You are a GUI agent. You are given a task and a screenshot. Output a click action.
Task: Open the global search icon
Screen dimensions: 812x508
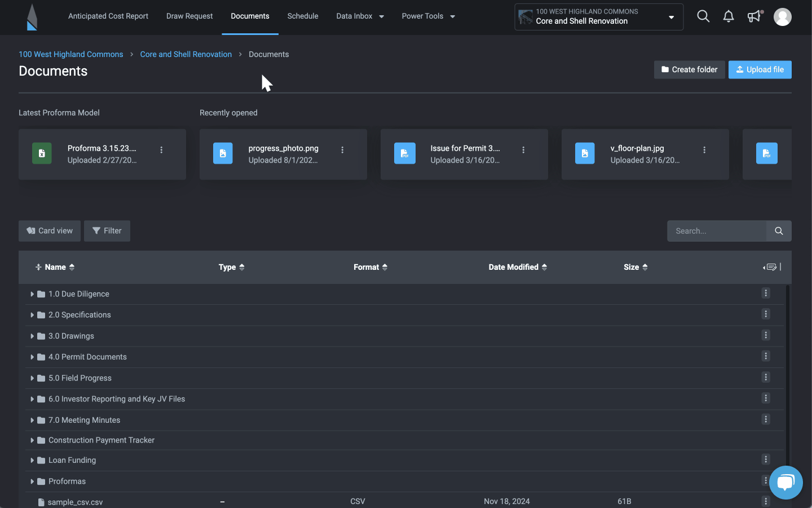703,16
